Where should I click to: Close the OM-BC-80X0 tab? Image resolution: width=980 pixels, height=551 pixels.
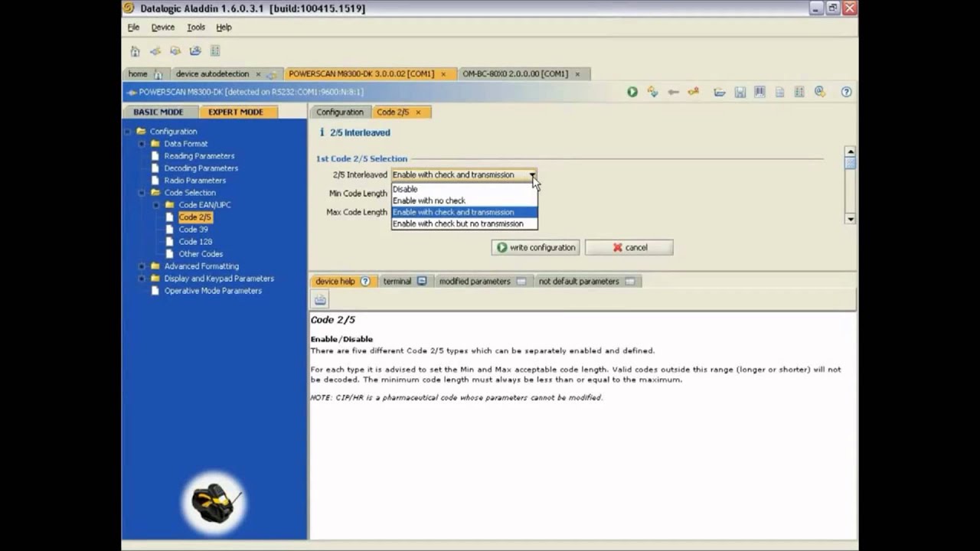[577, 74]
